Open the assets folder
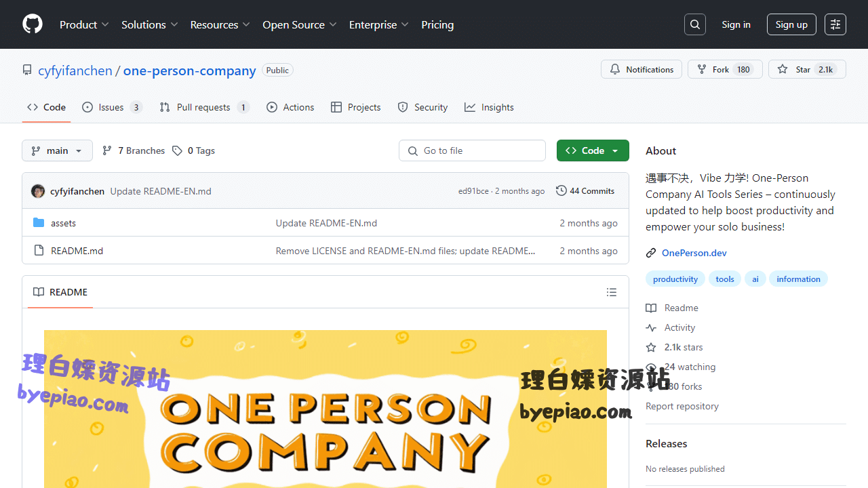The width and height of the screenshot is (868, 488). [x=63, y=223]
